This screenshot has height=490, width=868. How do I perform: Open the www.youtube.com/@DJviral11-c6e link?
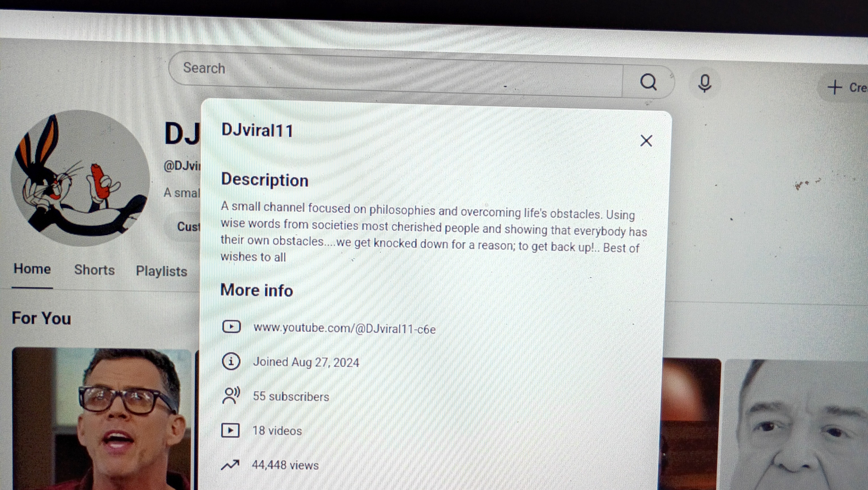[x=344, y=328]
